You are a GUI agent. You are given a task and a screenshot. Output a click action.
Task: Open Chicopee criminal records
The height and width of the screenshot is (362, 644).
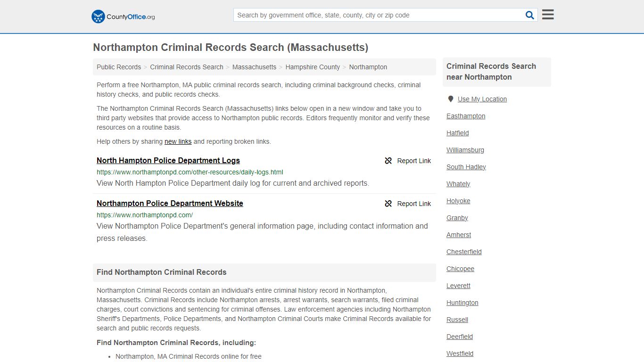coord(460,269)
